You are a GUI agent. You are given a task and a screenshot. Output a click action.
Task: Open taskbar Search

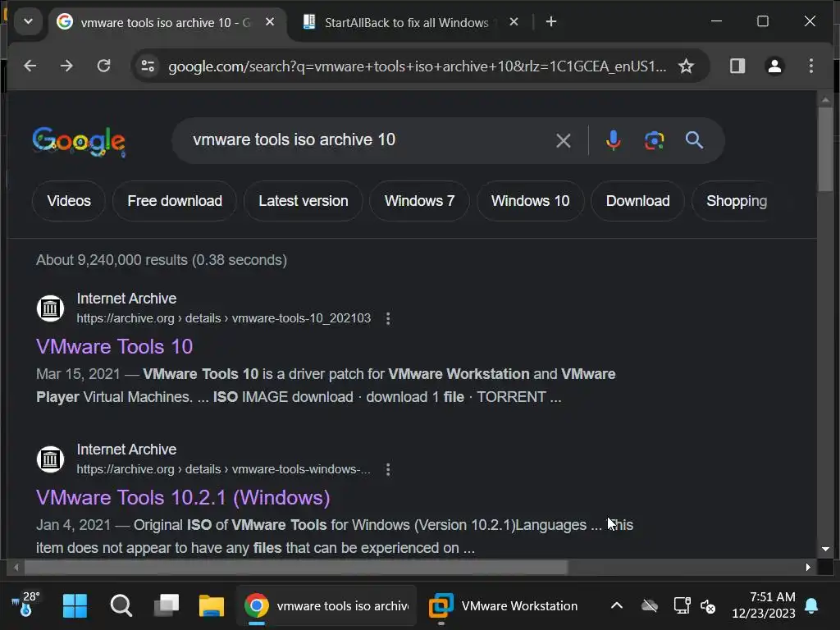click(x=121, y=606)
